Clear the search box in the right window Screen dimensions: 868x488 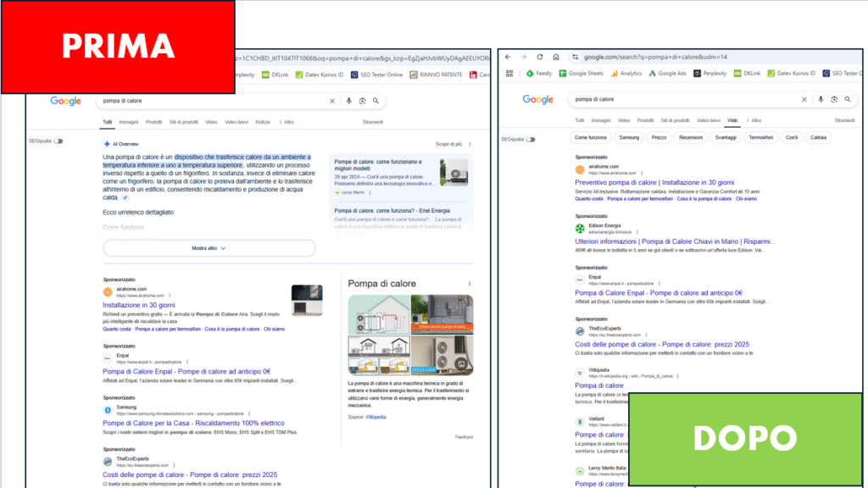pos(804,100)
